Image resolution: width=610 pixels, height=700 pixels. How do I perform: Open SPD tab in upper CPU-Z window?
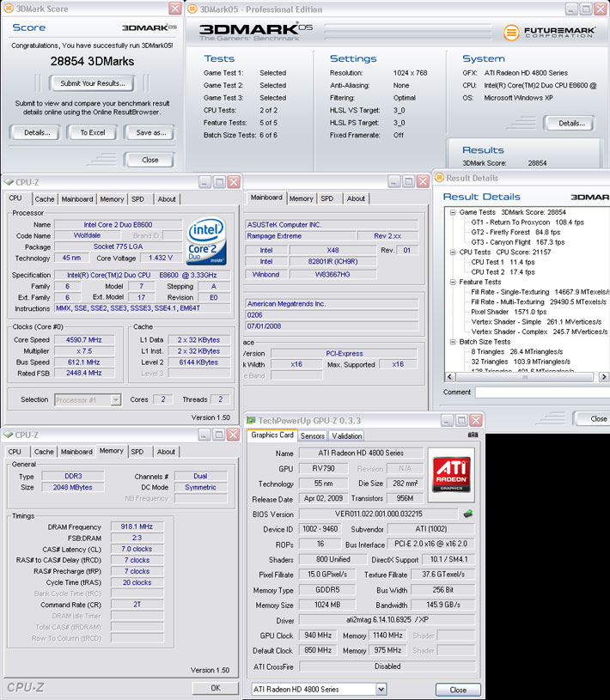tap(138, 199)
